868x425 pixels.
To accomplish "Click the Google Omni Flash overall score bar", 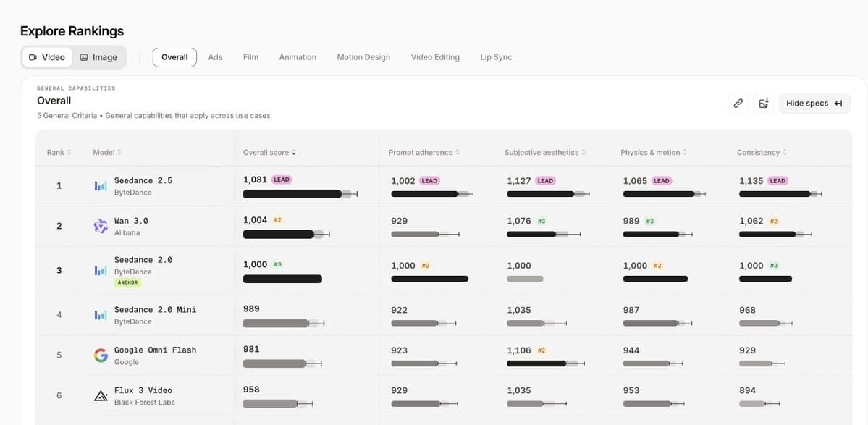I will [282, 363].
